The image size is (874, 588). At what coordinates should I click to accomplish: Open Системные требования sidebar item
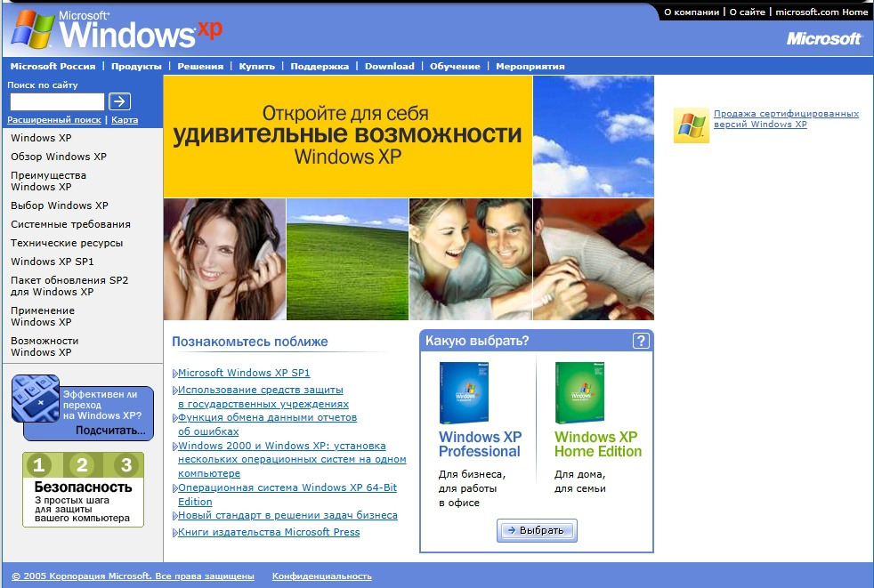tap(71, 224)
